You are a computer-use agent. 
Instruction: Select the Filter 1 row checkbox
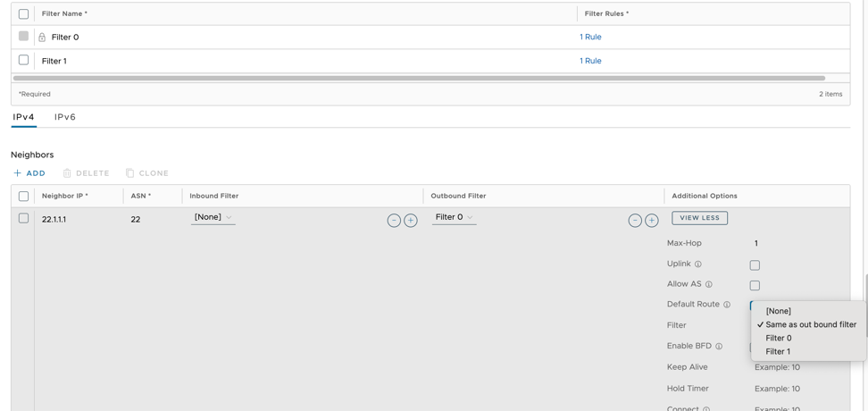pos(24,61)
